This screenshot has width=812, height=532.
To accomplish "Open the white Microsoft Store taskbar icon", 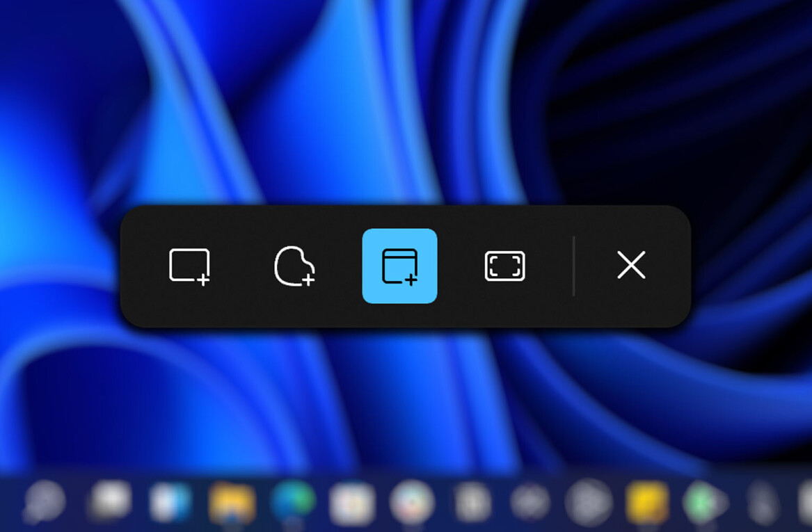I will [352, 502].
